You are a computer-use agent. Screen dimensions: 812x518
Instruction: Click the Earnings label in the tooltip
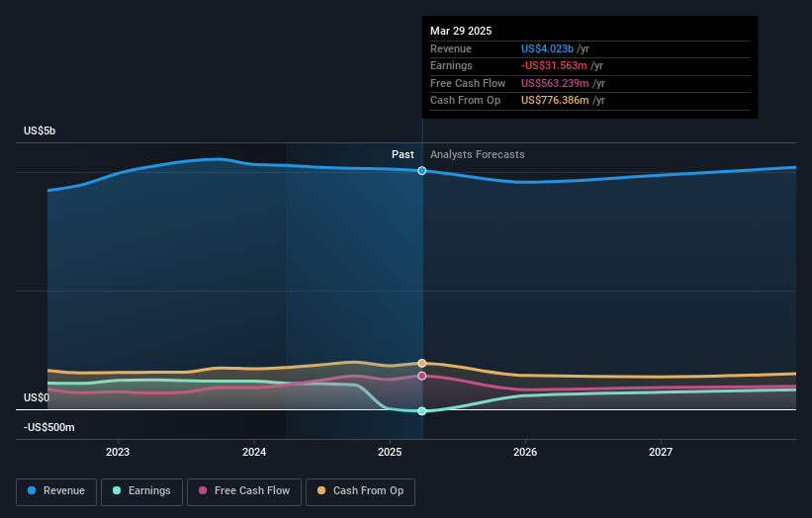click(x=451, y=65)
